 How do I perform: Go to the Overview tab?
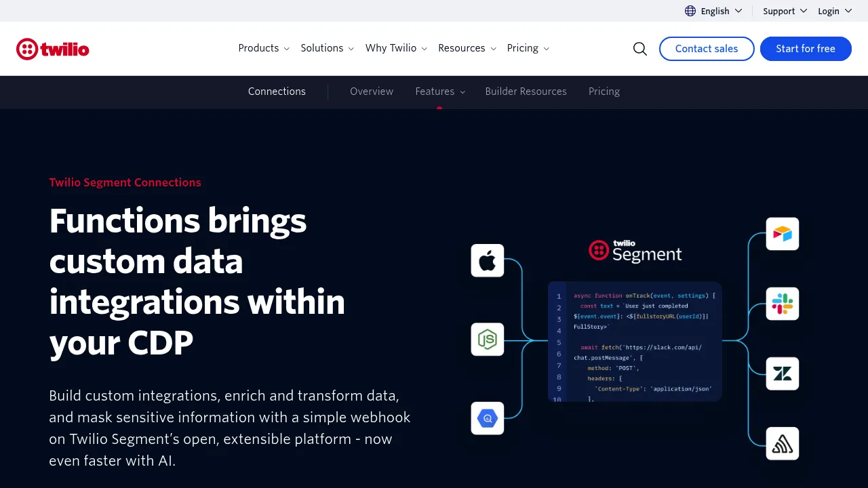pos(372,91)
